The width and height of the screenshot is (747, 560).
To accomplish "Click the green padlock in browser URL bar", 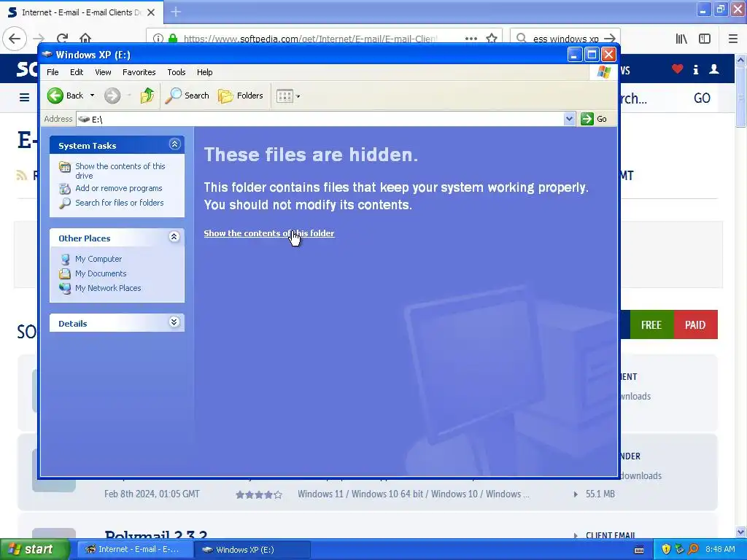I will [173, 39].
